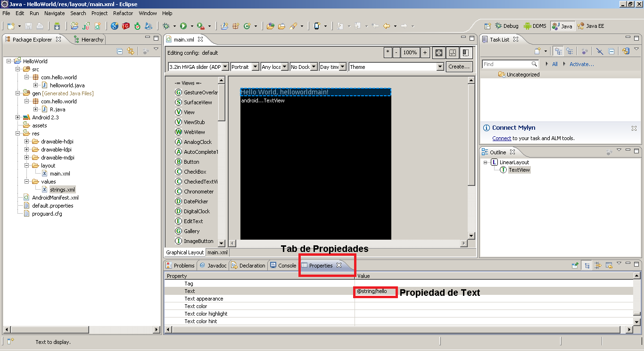Click the yellow Back navigation arrow
The width and height of the screenshot is (644, 351).
pyautogui.click(x=387, y=26)
